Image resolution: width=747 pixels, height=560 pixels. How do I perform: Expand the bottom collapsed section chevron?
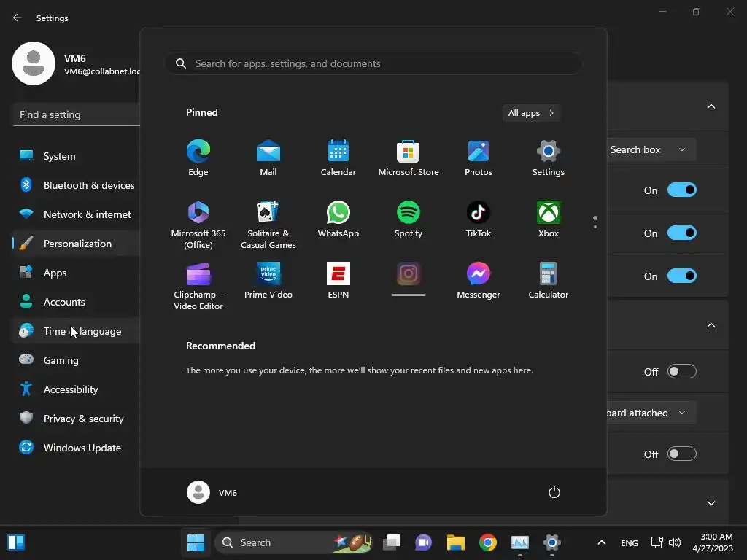coord(711,503)
